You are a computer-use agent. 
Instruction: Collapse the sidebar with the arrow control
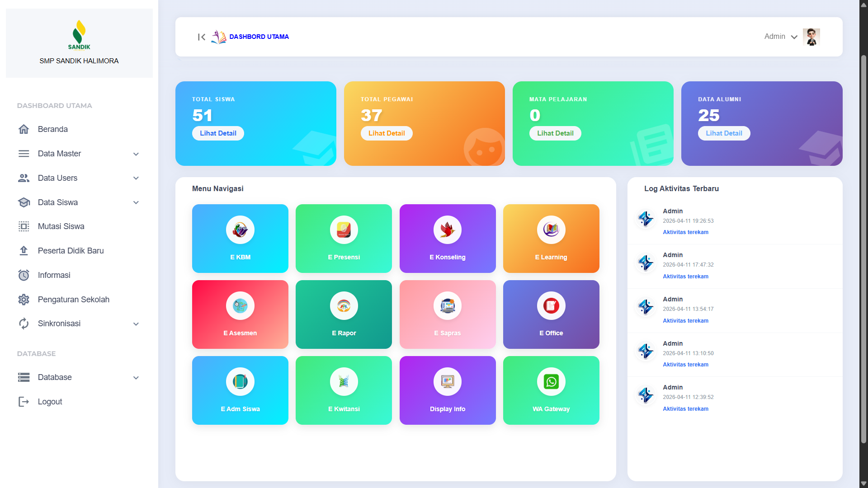pos(202,37)
